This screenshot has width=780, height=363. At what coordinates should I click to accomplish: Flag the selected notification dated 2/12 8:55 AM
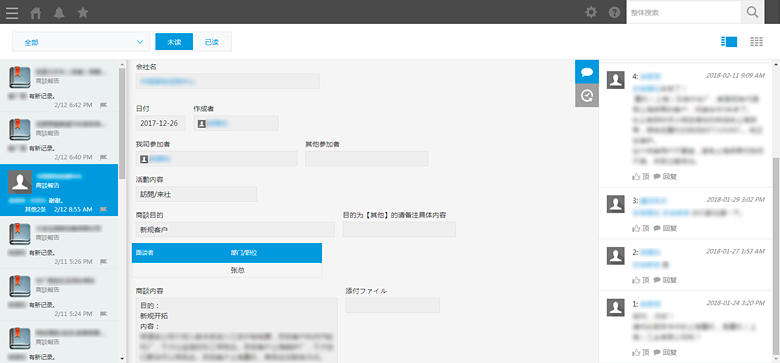pyautogui.click(x=103, y=209)
